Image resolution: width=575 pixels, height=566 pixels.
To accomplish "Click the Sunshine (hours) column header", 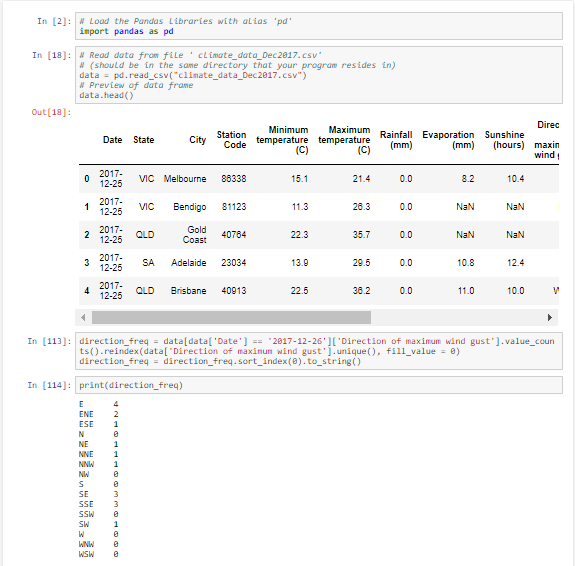I will (x=504, y=140).
